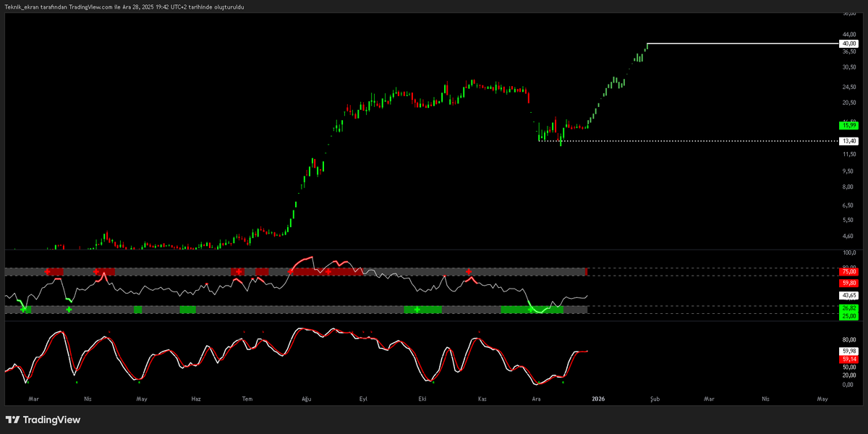This screenshot has width=868, height=434.
Task: Click the first Mar label on time axis
Action: tap(33, 399)
